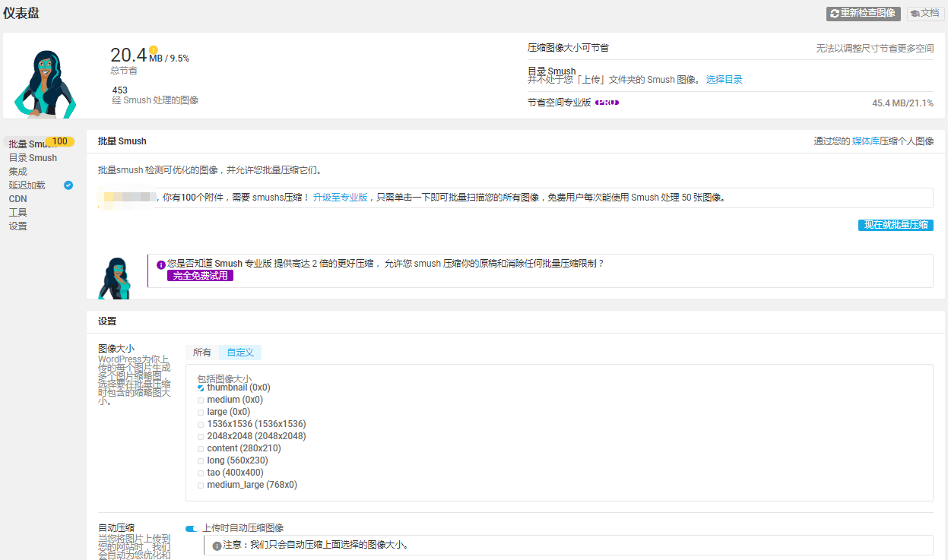Click the 45.4 MB/21.1% pro savings value
The image size is (948, 560).
click(903, 103)
